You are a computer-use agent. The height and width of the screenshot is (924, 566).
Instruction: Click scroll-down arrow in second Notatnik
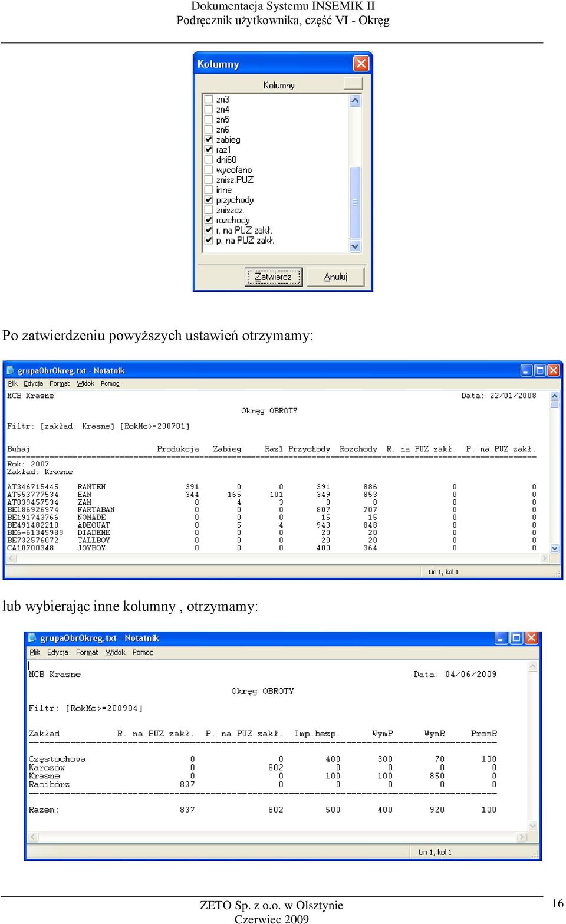pyautogui.click(x=533, y=826)
